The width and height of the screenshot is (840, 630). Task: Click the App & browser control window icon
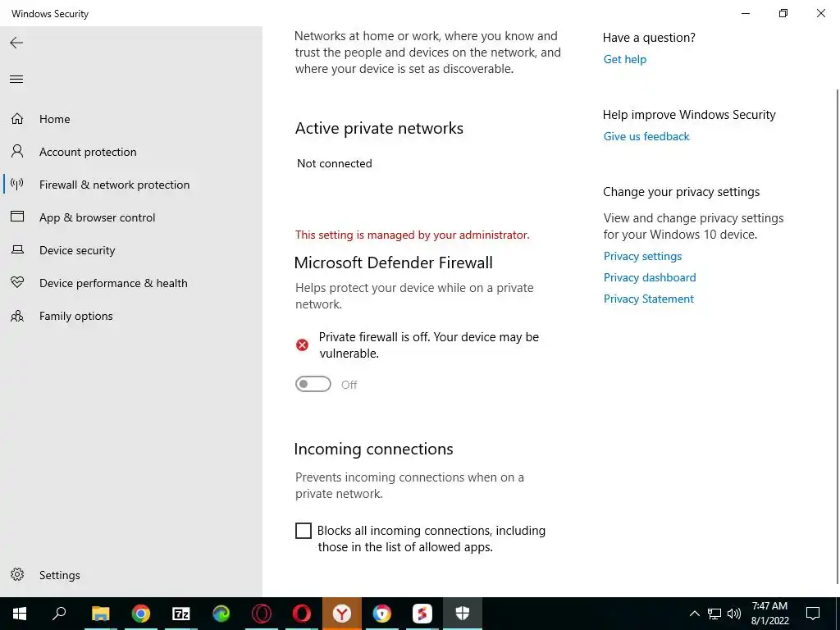[17, 217]
